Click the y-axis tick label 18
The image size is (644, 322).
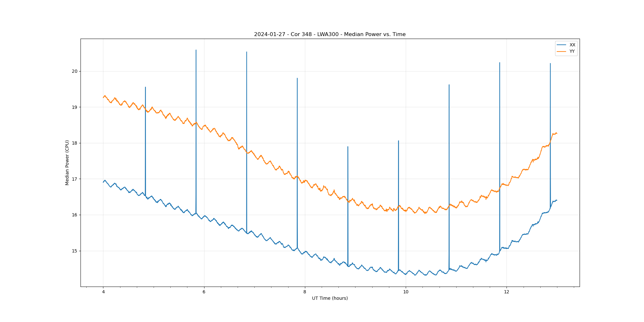tap(75, 143)
